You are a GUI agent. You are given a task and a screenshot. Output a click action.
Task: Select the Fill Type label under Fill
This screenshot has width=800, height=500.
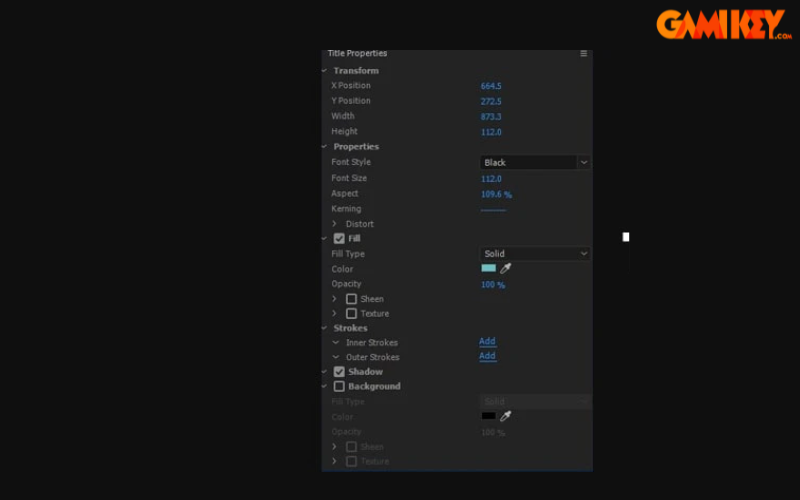[x=348, y=254]
